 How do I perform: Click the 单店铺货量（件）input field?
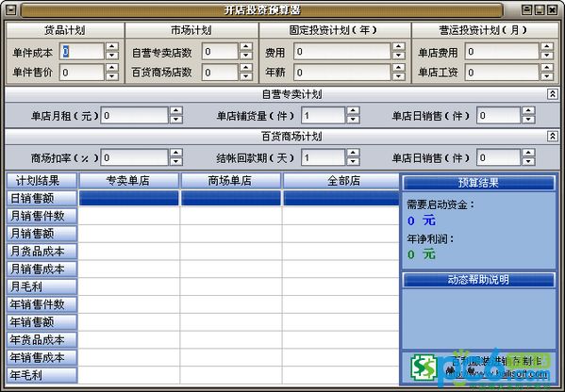pyautogui.click(x=324, y=116)
